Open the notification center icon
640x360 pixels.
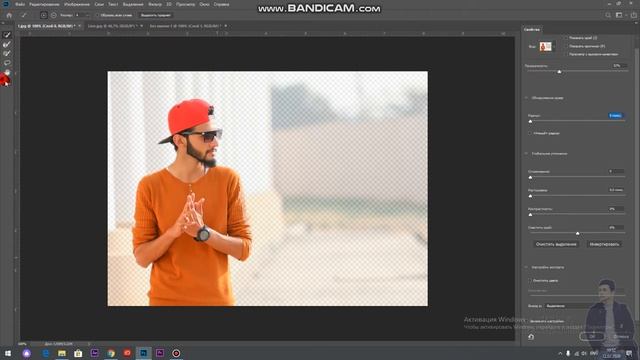[629, 353]
